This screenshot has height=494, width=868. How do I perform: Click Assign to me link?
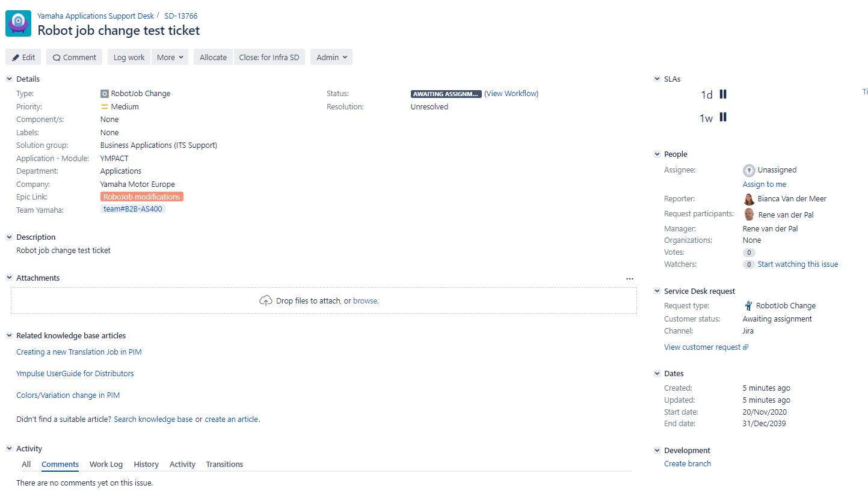tap(765, 184)
